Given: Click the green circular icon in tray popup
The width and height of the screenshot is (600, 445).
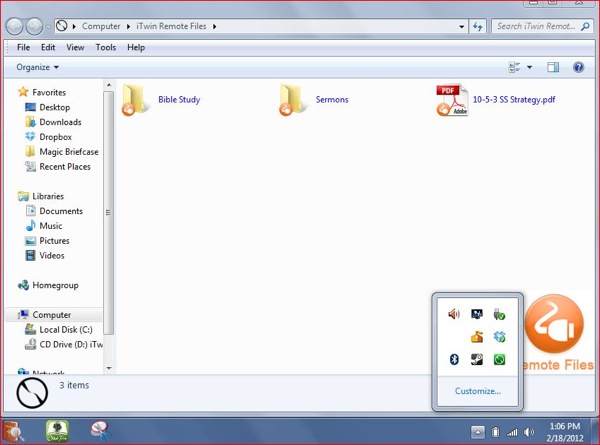Looking at the screenshot, I should [499, 359].
